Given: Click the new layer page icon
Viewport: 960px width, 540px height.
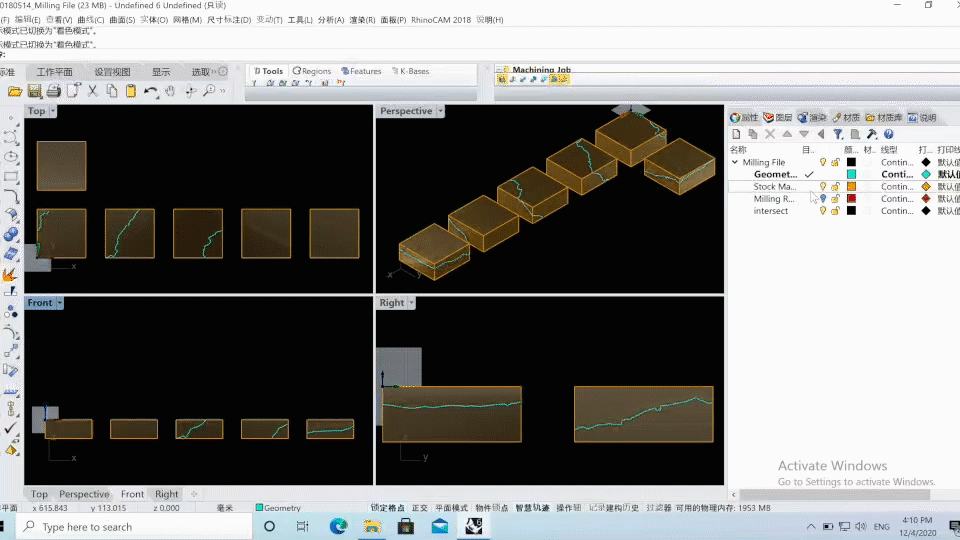Looking at the screenshot, I should pyautogui.click(x=737, y=134).
